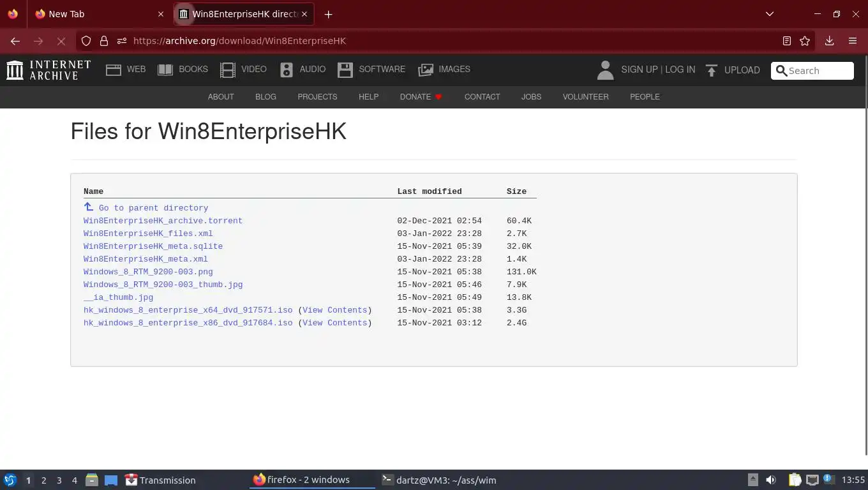Image resolution: width=868 pixels, height=490 pixels.
Task: Open Win8EnterpriseHK_files.xml
Action: (148, 234)
